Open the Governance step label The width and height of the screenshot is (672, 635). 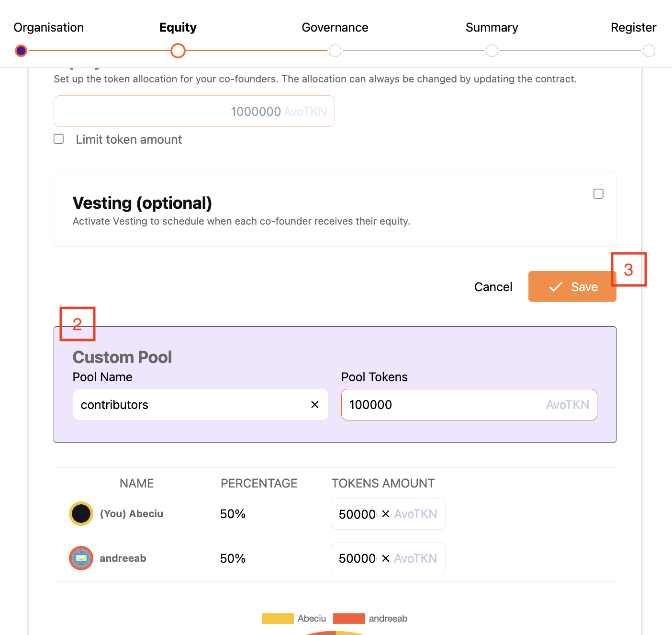point(335,27)
